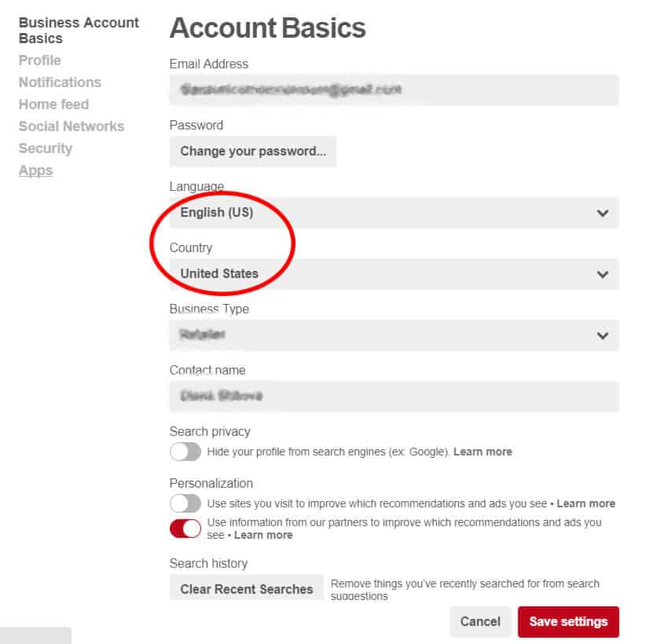Open the Country dropdown showing United States
657x644 pixels.
(x=394, y=274)
